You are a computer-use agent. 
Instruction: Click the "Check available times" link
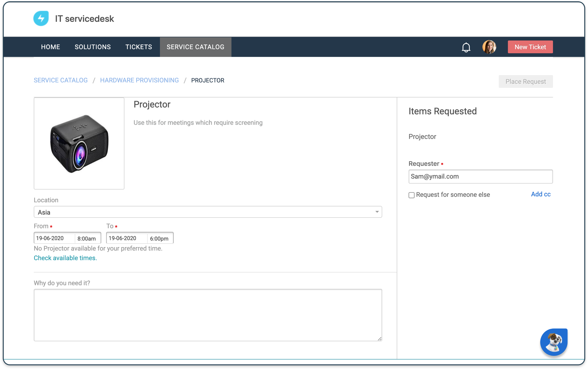pyautogui.click(x=65, y=258)
